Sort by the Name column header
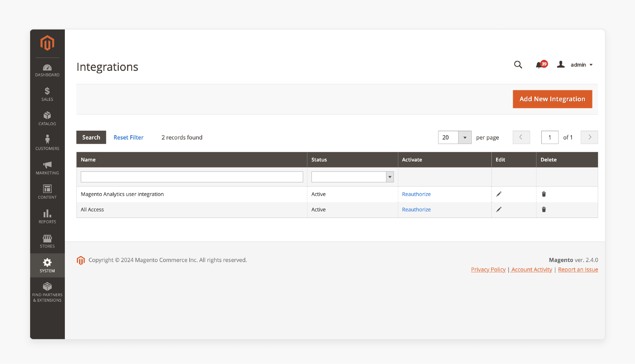Image resolution: width=635 pixels, height=364 pixels. pyautogui.click(x=192, y=160)
